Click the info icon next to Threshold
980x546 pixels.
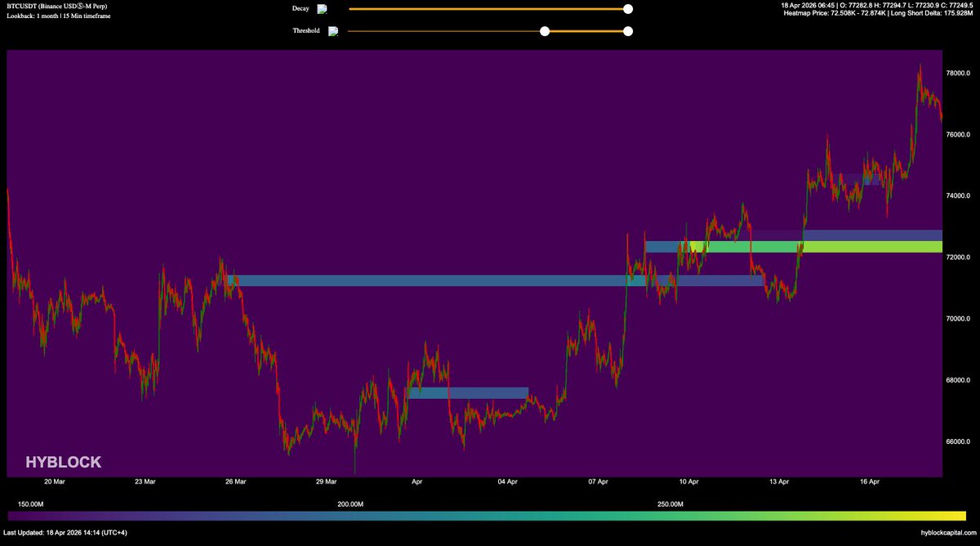(x=333, y=31)
